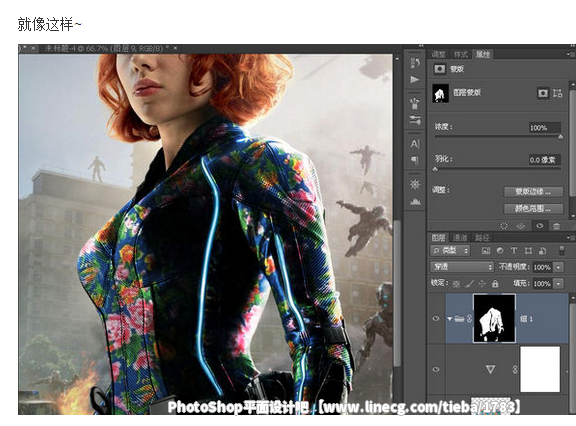Collapse the right panels with double arrows
This screenshot has width=576, height=426.
point(572,46)
